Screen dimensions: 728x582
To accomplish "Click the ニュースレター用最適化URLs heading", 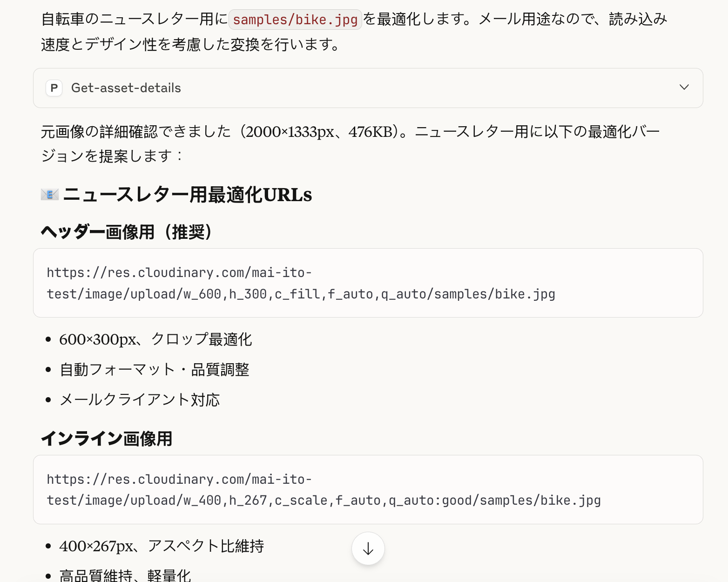I will [x=188, y=195].
